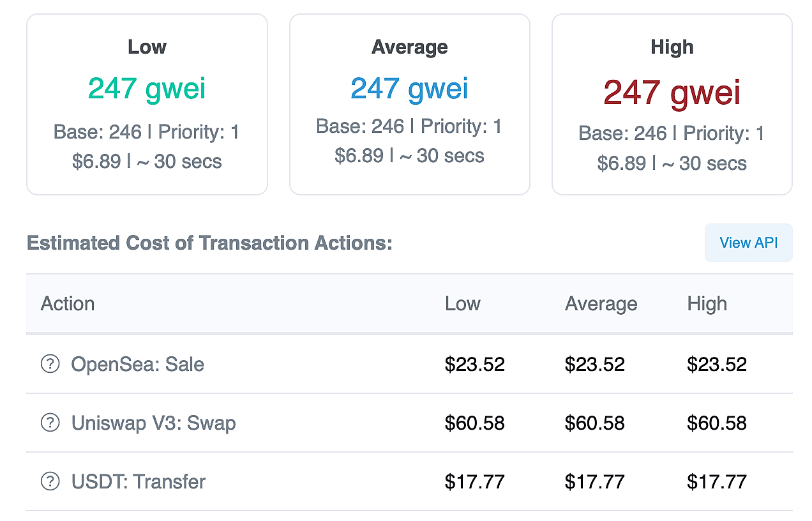Open the View API button

coord(748,243)
